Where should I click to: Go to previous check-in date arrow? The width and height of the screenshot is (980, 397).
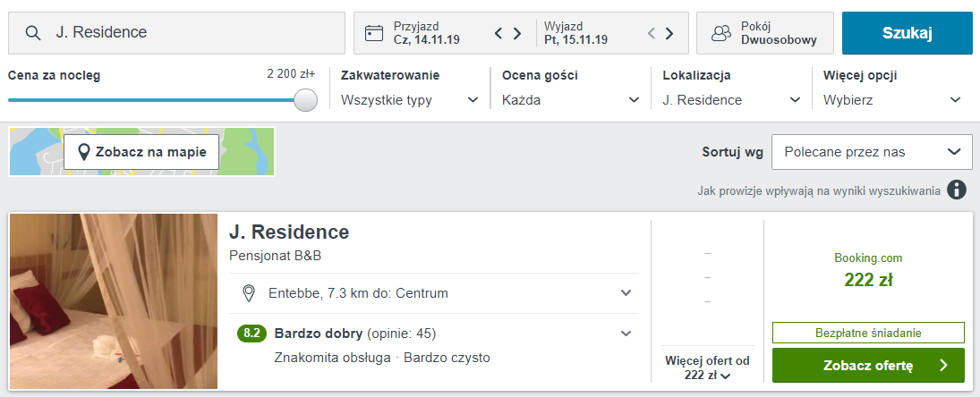tap(499, 34)
